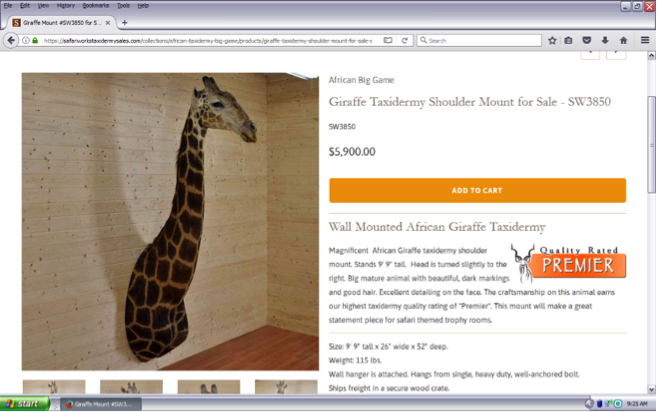Close the Giraffe Mount tab
Viewport: 657px width, 412px height.
tap(108, 23)
